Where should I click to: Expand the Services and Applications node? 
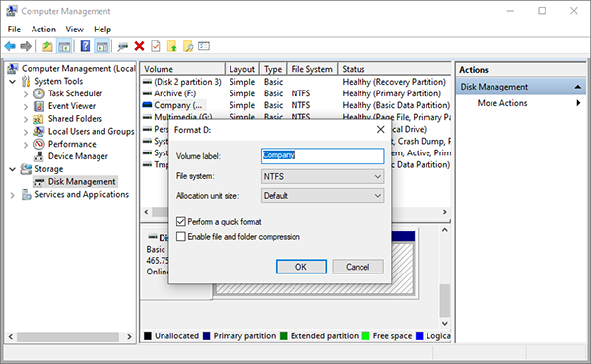pyautogui.click(x=13, y=195)
